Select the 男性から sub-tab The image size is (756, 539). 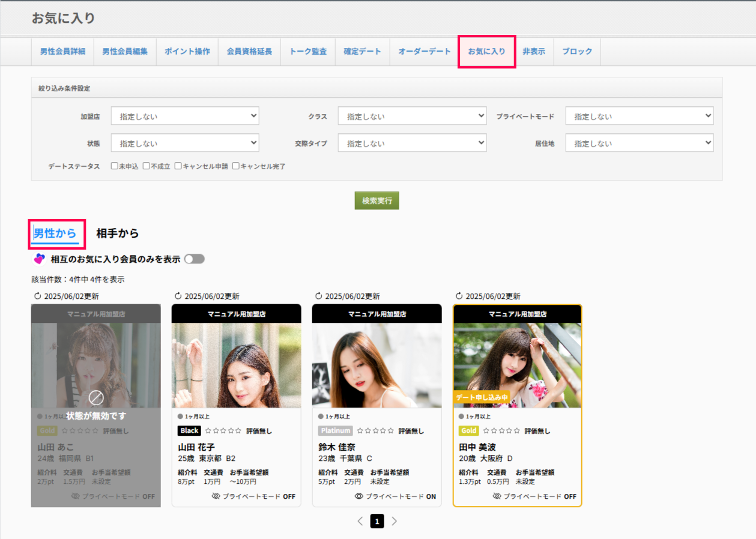coord(55,233)
